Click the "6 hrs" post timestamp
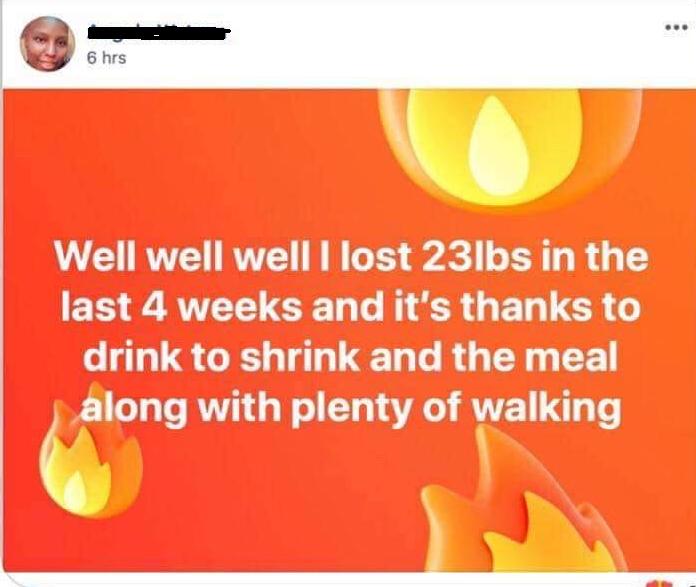The width and height of the screenshot is (696, 587). (x=106, y=58)
